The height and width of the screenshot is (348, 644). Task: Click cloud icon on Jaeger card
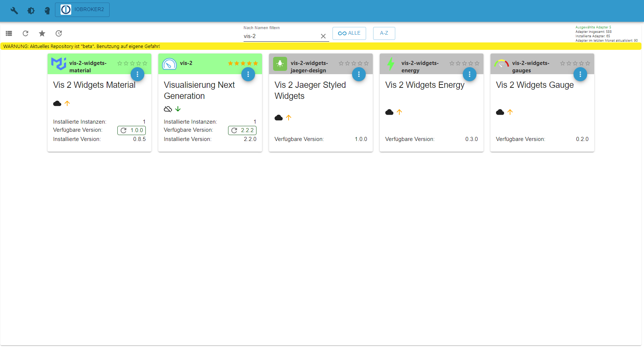tap(279, 117)
